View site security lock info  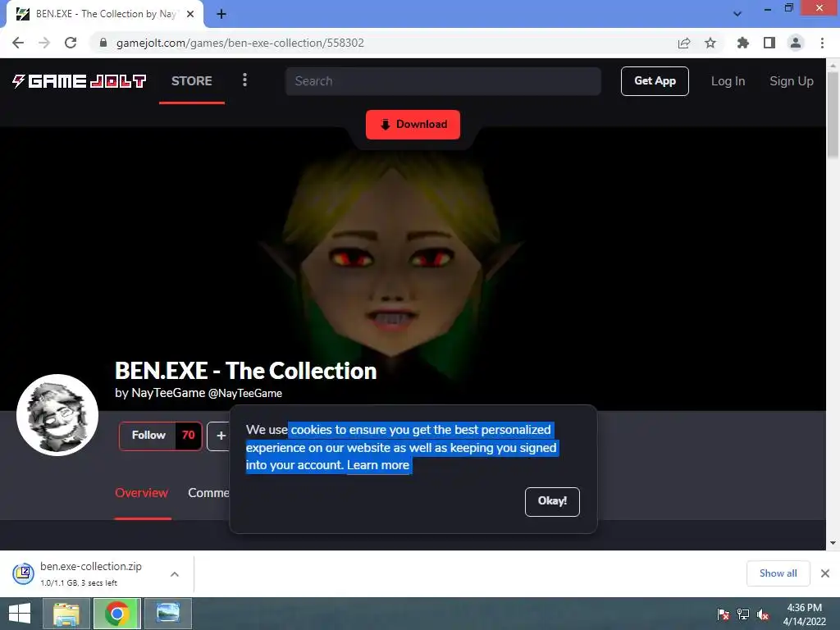click(x=103, y=43)
